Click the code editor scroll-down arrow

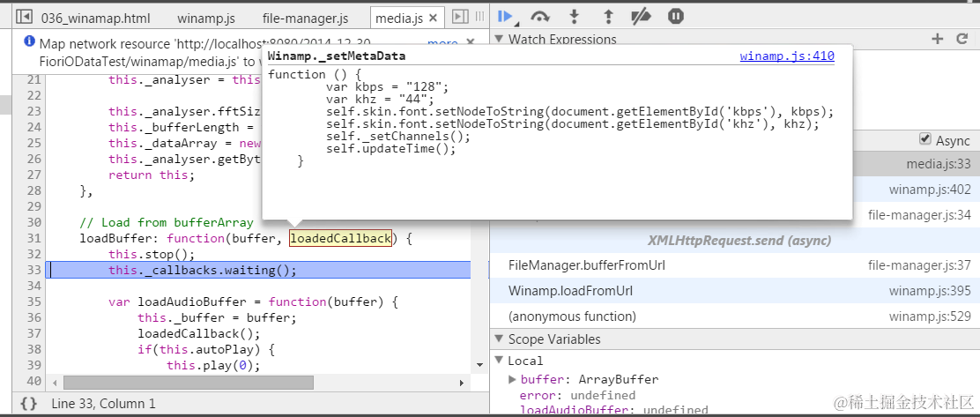pos(479,364)
